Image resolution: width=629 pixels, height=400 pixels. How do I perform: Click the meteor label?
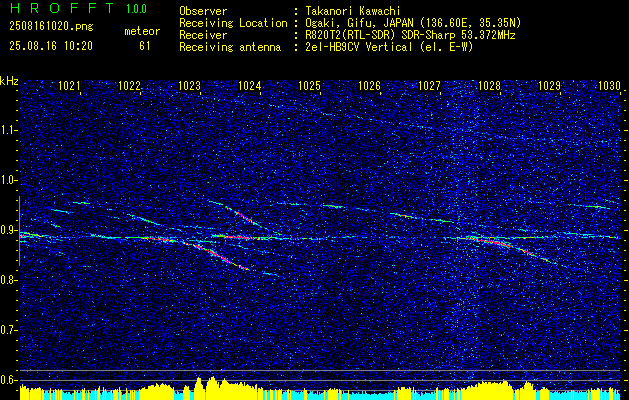pos(142,31)
